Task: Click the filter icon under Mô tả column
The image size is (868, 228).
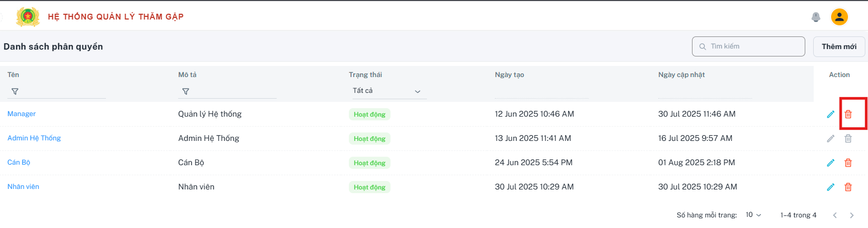Action: pos(186,91)
